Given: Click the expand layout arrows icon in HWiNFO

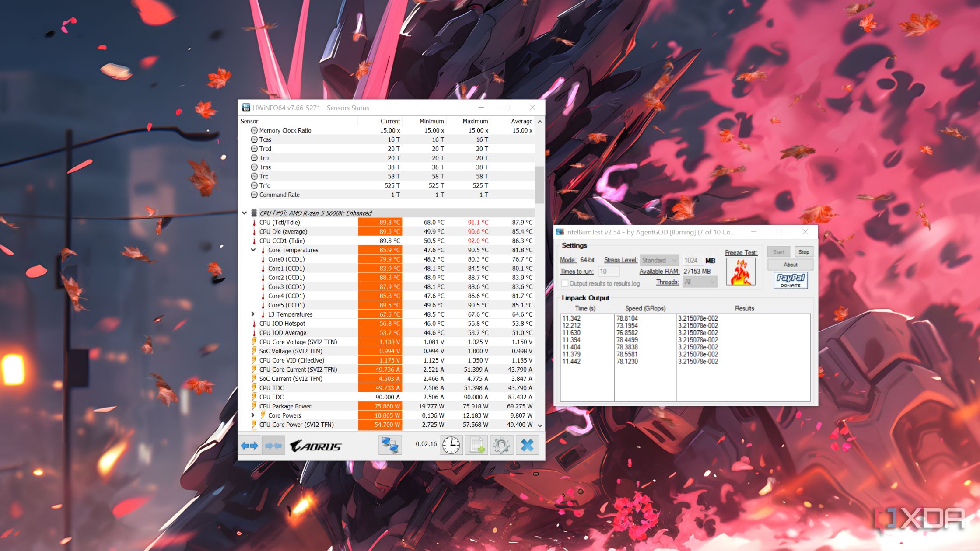Looking at the screenshot, I should coord(249,446).
